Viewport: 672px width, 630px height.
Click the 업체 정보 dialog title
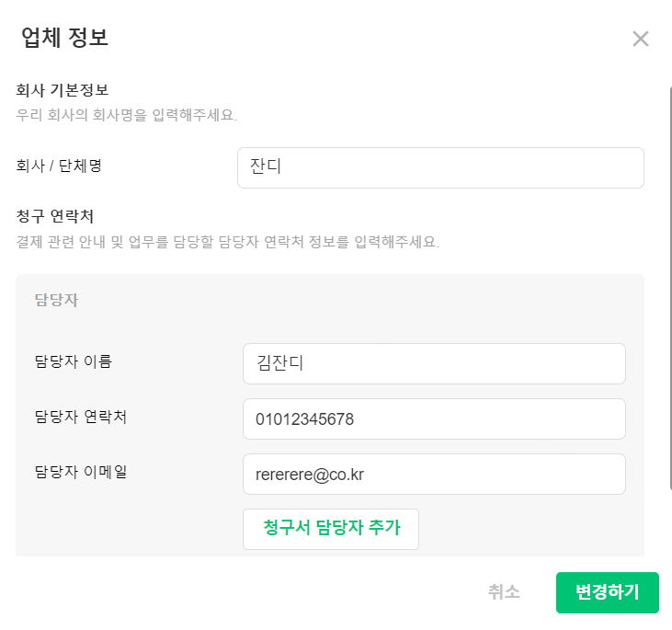pos(65,38)
